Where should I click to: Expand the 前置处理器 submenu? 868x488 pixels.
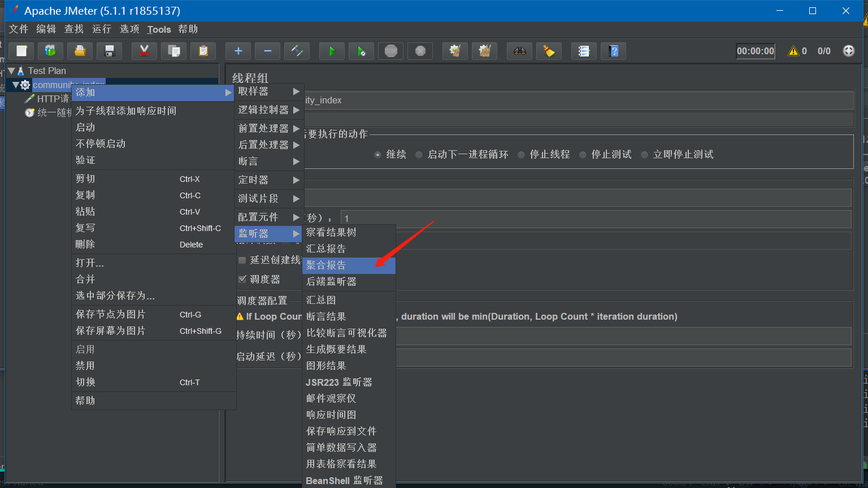click(x=269, y=128)
